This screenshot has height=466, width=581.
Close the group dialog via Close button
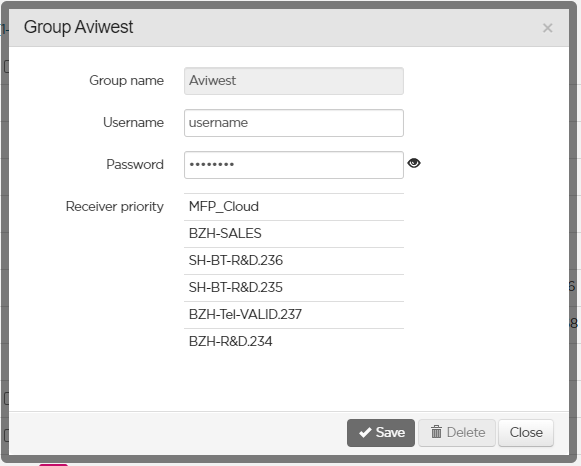pyautogui.click(x=526, y=433)
